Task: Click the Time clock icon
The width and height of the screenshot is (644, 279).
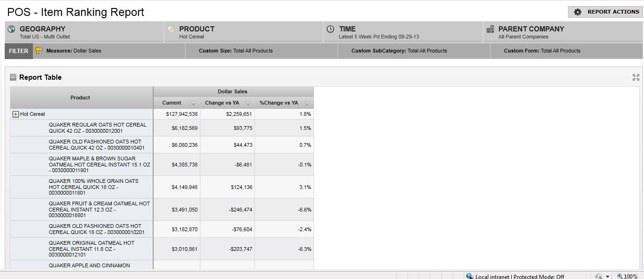Action: point(330,29)
